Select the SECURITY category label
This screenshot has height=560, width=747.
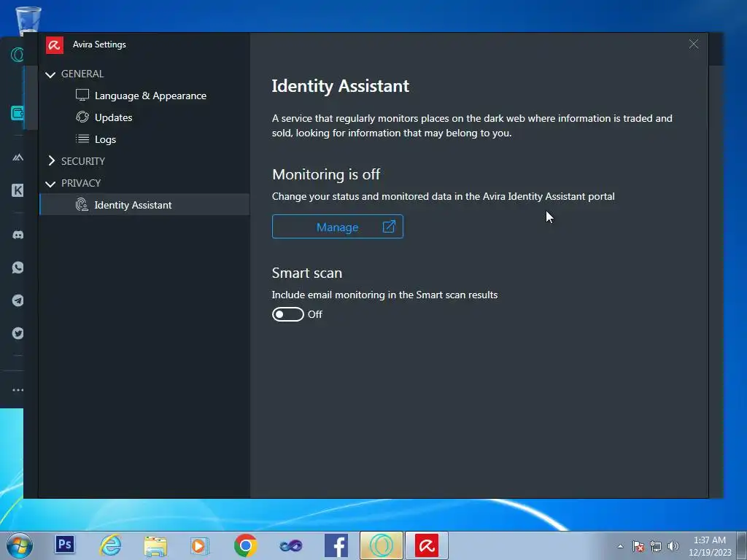click(83, 161)
